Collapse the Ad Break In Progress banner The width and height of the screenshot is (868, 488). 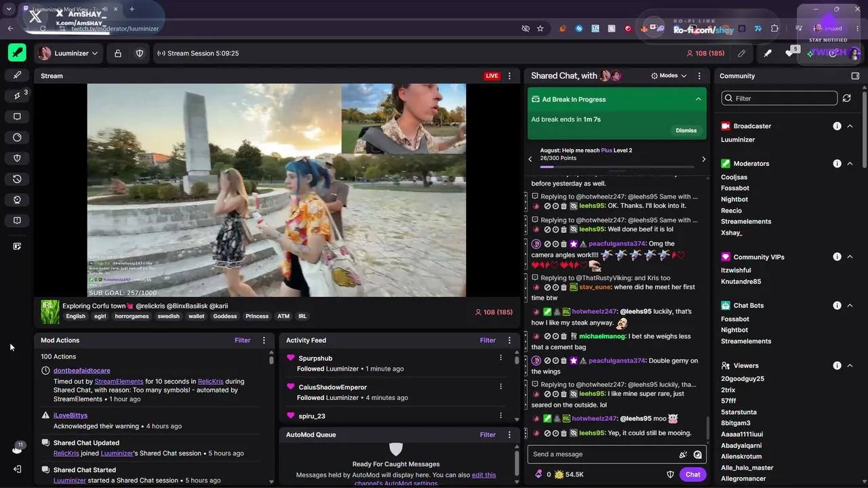[698, 99]
